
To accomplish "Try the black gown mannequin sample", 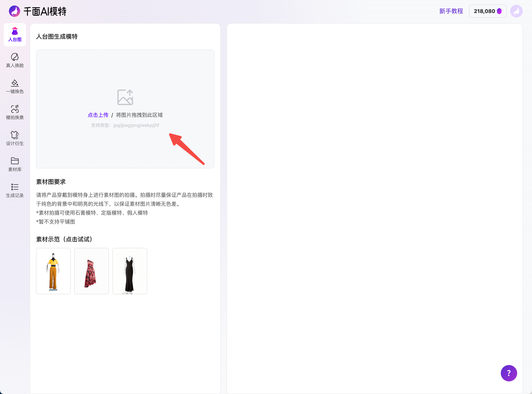I will tap(130, 271).
